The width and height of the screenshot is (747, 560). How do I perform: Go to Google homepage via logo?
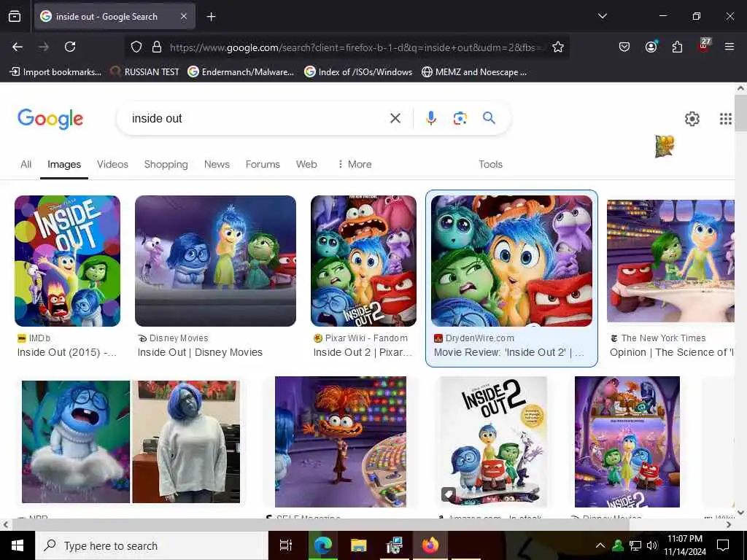pos(50,119)
